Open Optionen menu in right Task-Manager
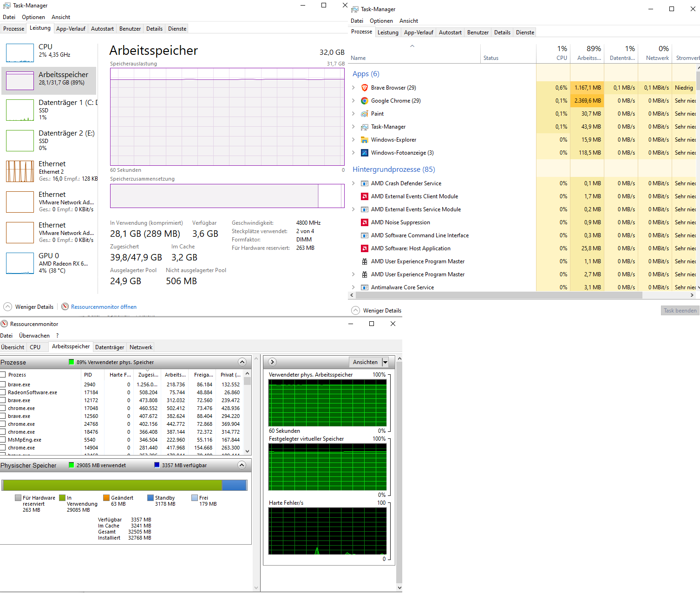Viewport: 700px width, 599px height. [x=381, y=21]
